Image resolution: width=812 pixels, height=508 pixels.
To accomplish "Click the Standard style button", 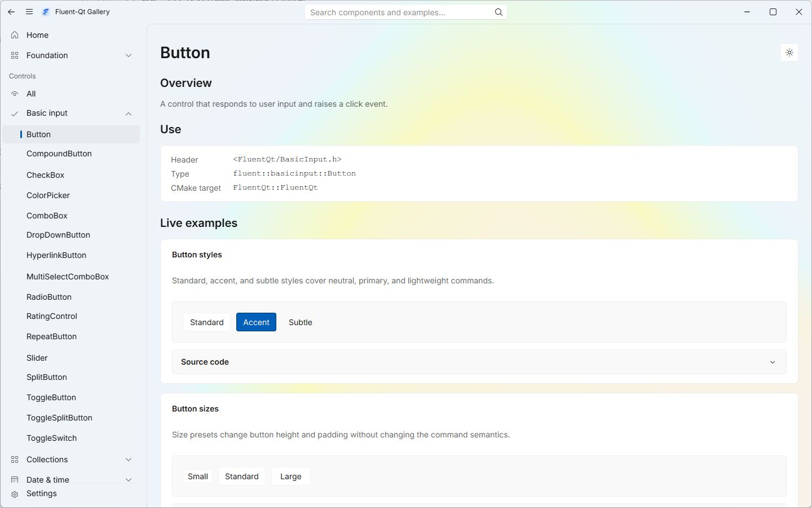I will pyautogui.click(x=207, y=322).
